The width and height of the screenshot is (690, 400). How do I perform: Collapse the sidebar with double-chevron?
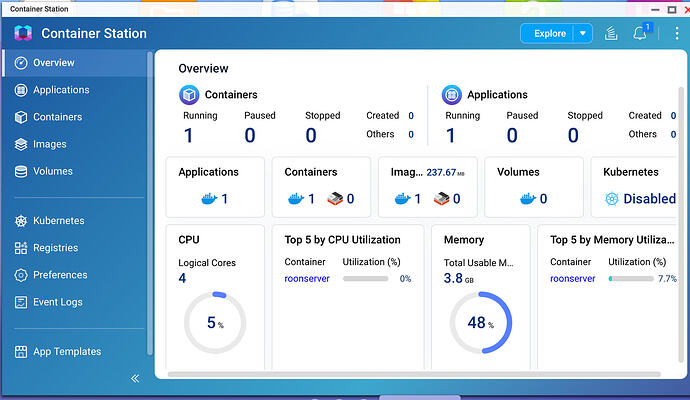pos(135,378)
